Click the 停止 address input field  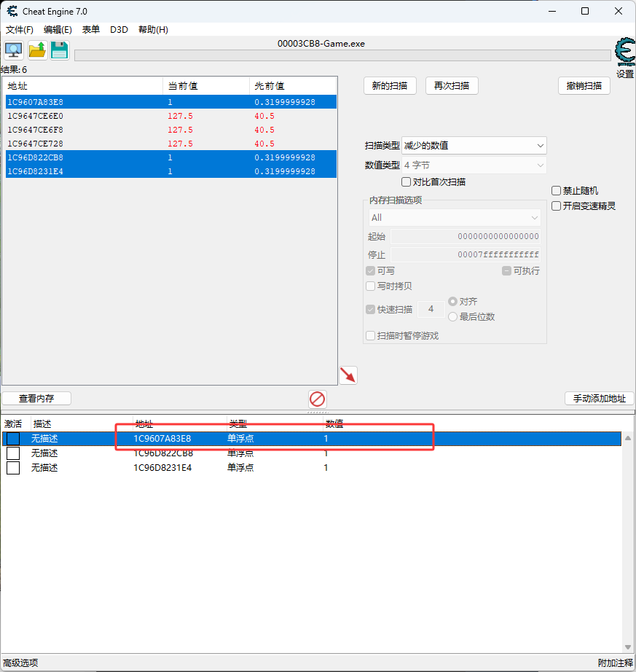(x=465, y=254)
